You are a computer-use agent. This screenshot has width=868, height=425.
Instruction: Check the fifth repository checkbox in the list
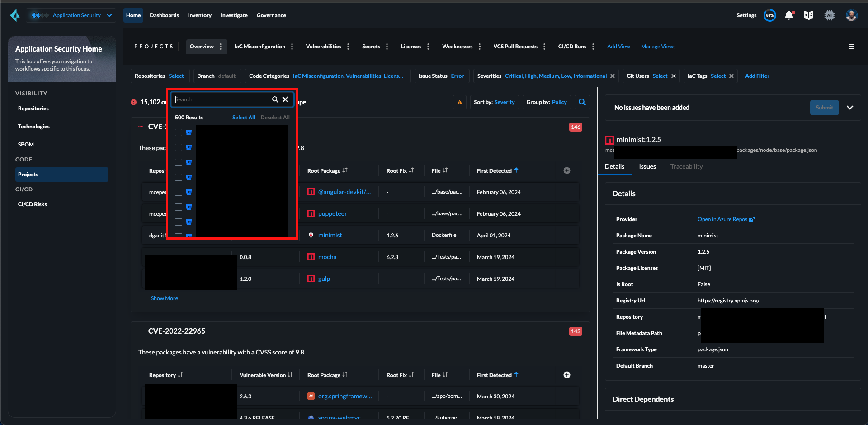pos(179,192)
